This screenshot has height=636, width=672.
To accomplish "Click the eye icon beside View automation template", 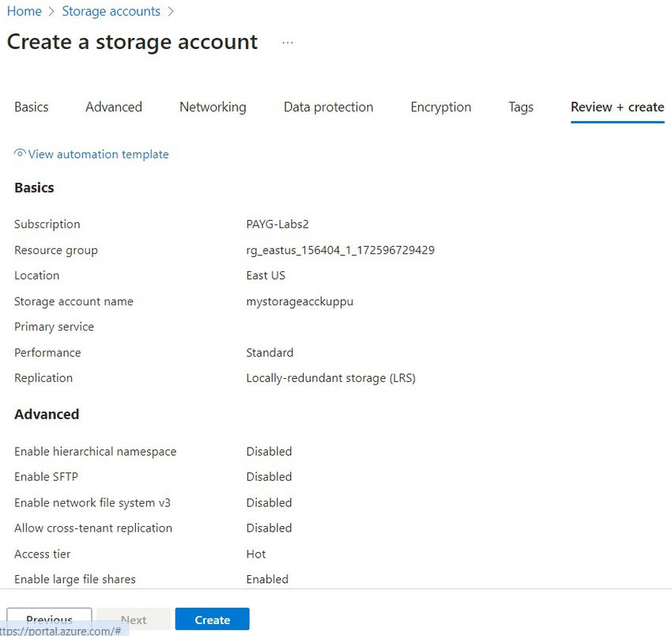I will [21, 153].
